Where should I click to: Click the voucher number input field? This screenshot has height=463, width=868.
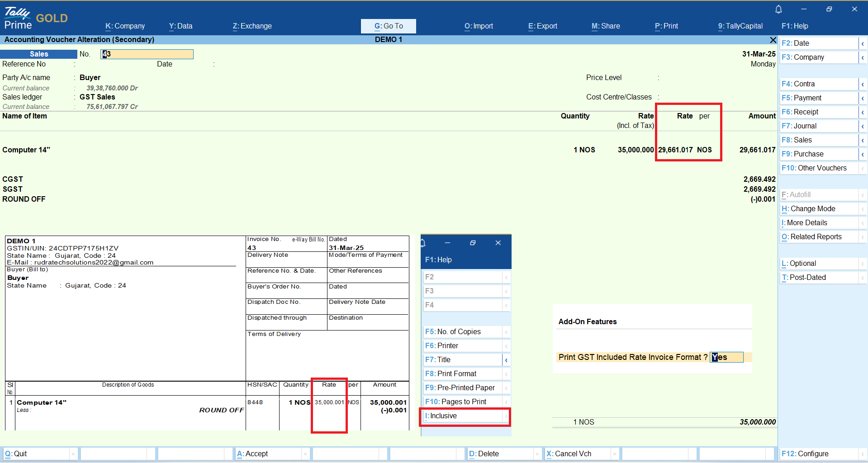coord(147,54)
